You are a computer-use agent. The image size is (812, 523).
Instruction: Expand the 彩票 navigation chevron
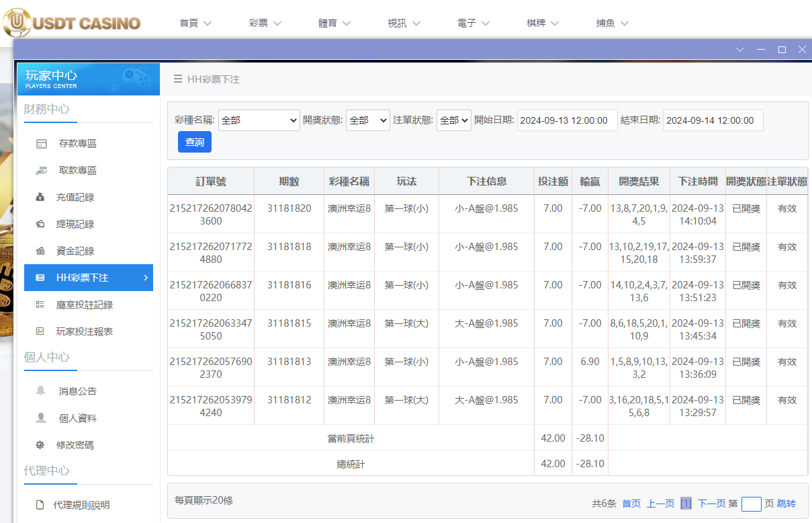[x=279, y=22]
